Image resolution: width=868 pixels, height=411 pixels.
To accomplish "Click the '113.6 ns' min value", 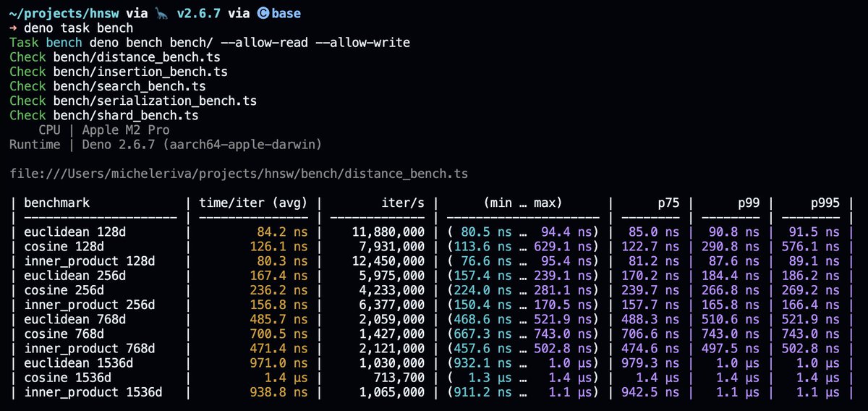I will 482,247.
